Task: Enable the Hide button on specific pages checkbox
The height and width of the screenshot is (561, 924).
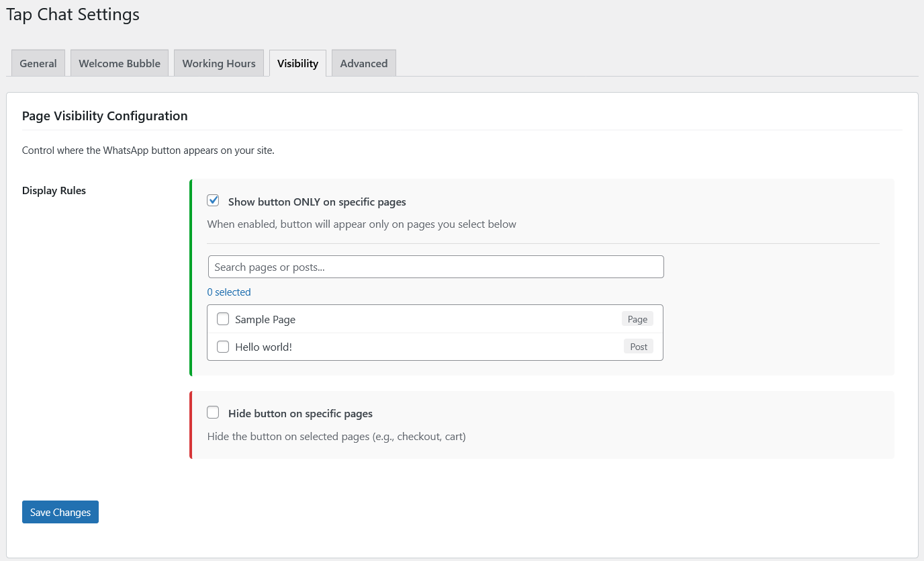Action: coord(214,413)
